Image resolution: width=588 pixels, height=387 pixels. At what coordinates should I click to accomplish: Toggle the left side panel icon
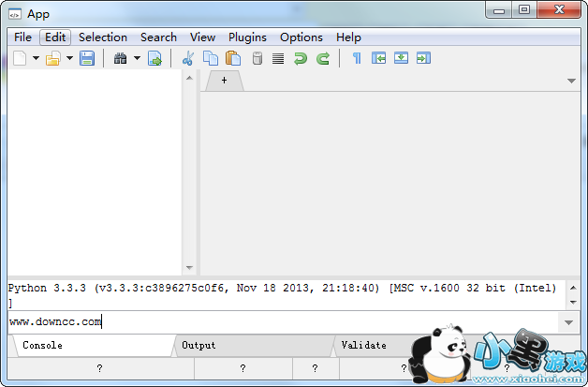click(379, 58)
